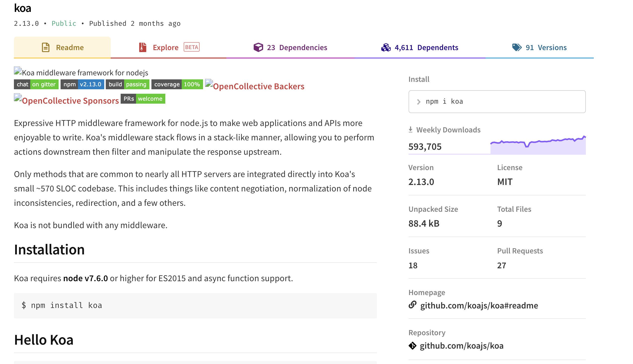Open the 4,611 Dependents tab

[x=426, y=48]
